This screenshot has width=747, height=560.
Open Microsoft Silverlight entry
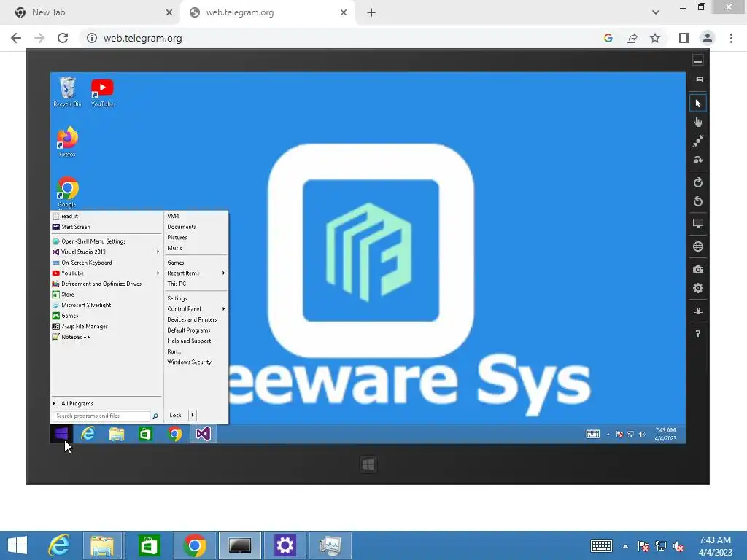86,305
